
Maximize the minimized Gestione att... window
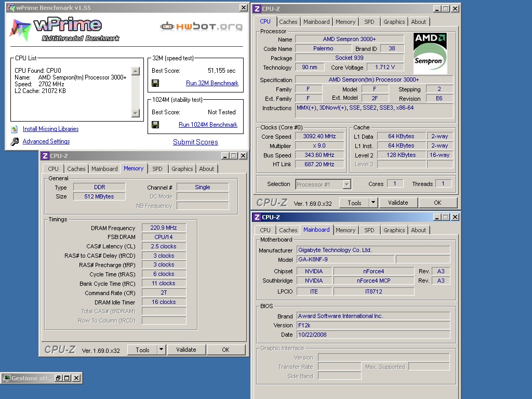click(x=67, y=378)
